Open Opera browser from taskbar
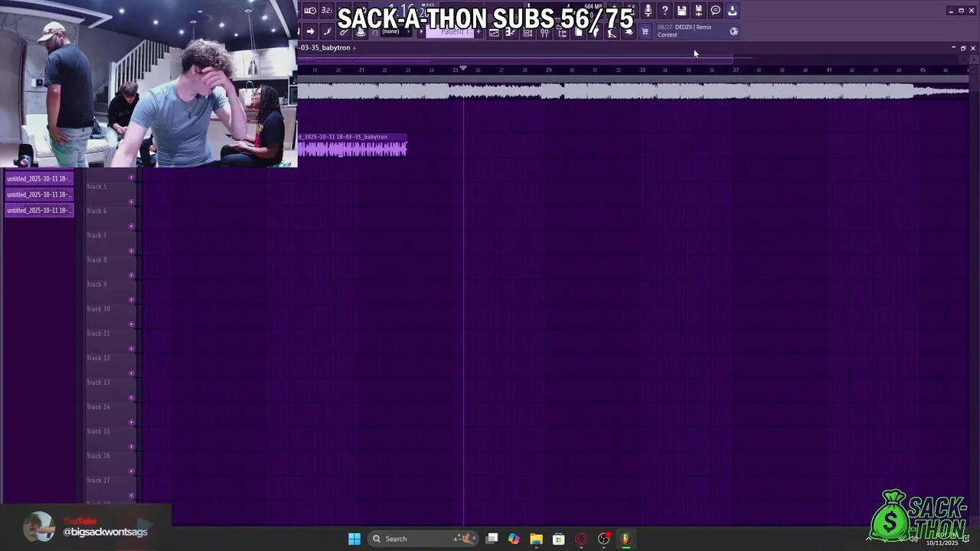 coord(581,539)
